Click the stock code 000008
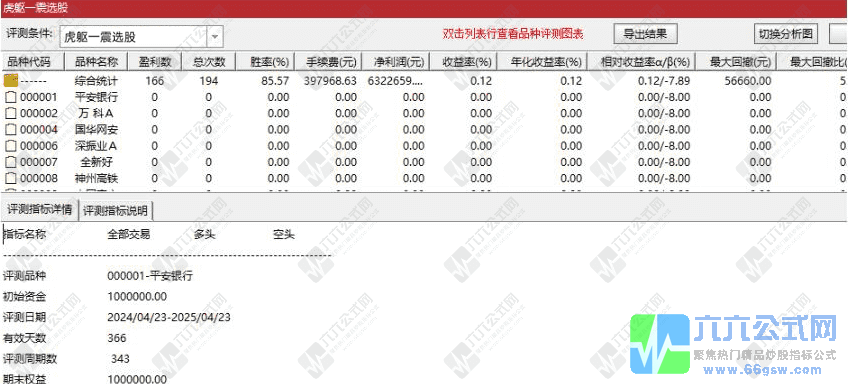The width and height of the screenshot is (848, 384). coord(38,178)
